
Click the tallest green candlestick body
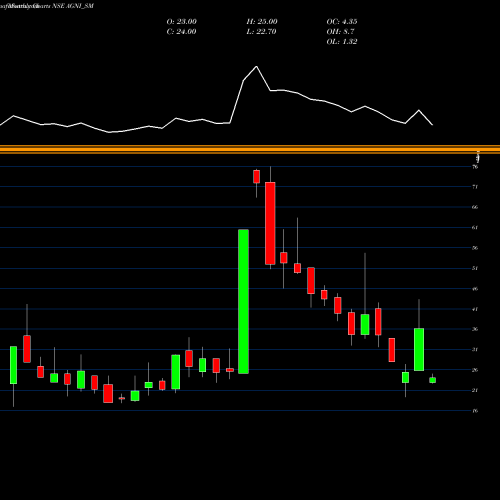coord(243,301)
